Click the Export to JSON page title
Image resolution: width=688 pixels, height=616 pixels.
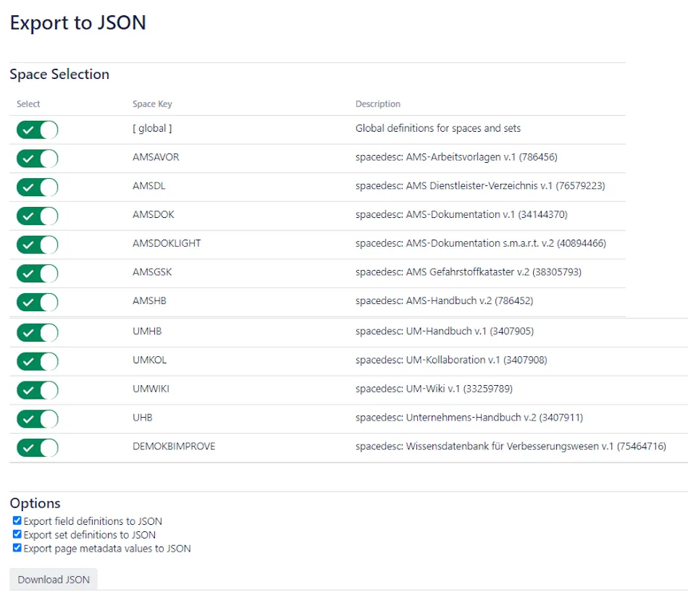click(77, 22)
